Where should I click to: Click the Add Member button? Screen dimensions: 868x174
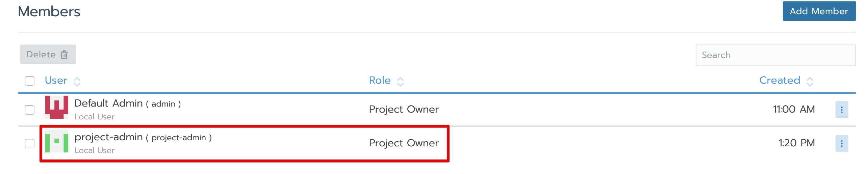tap(819, 11)
